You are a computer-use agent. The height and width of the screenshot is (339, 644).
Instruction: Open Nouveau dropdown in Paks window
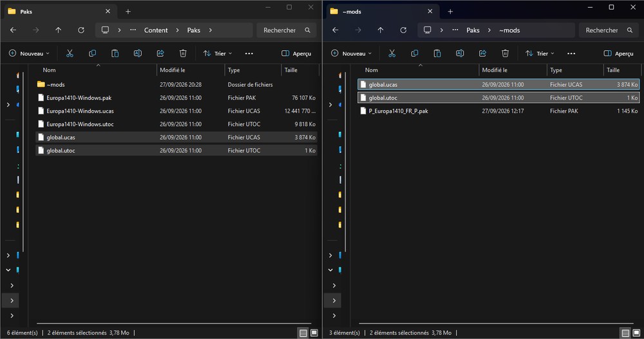29,53
